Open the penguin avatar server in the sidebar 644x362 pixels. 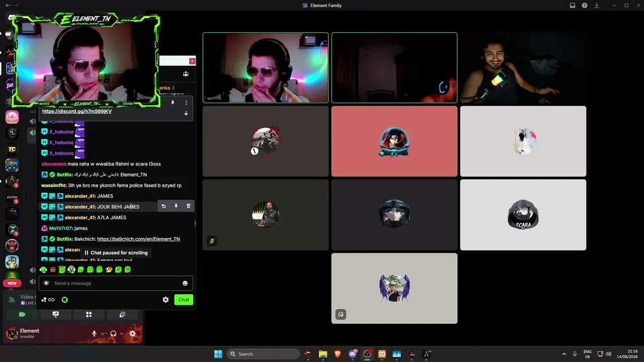pyautogui.click(x=12, y=262)
